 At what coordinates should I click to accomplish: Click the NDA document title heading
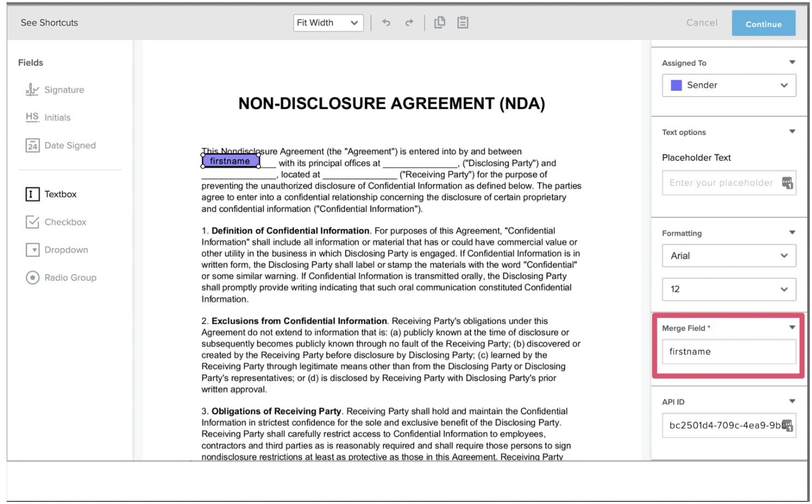pos(392,104)
